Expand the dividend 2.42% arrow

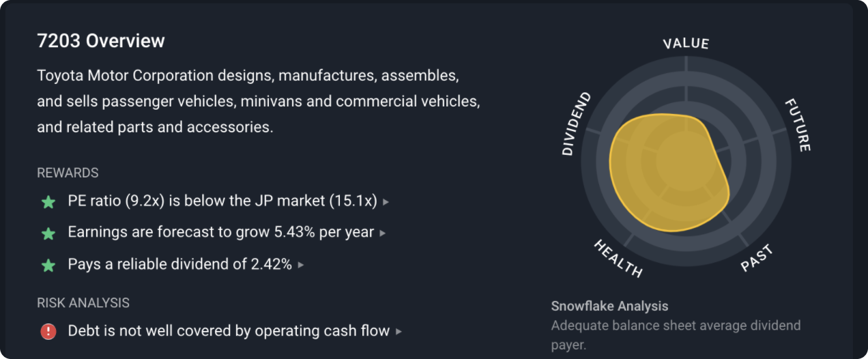pos(301,265)
